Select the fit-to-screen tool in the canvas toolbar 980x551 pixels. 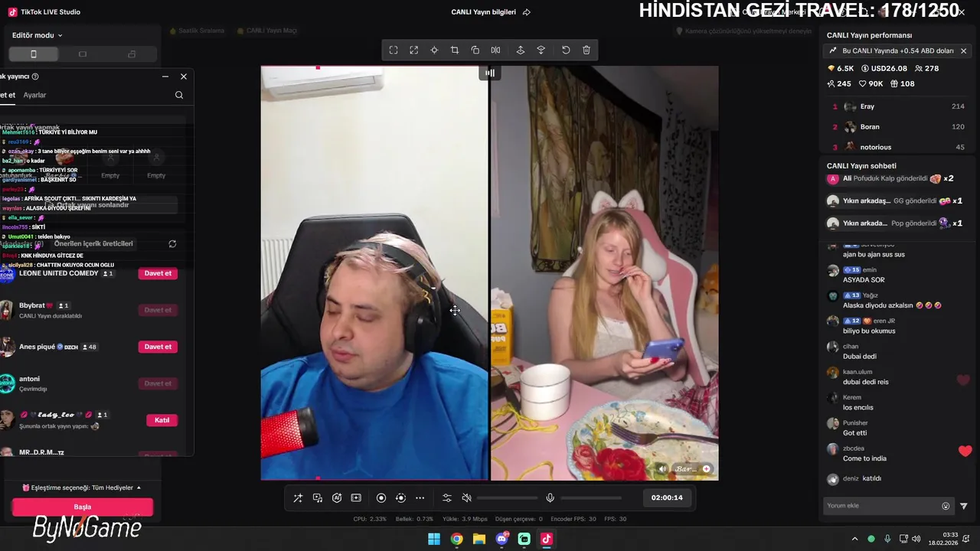click(394, 50)
